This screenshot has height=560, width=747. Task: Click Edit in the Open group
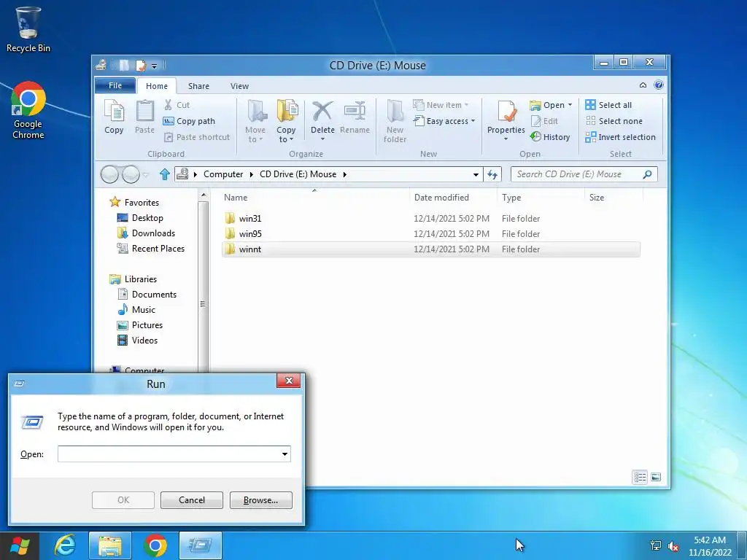pyautogui.click(x=544, y=121)
